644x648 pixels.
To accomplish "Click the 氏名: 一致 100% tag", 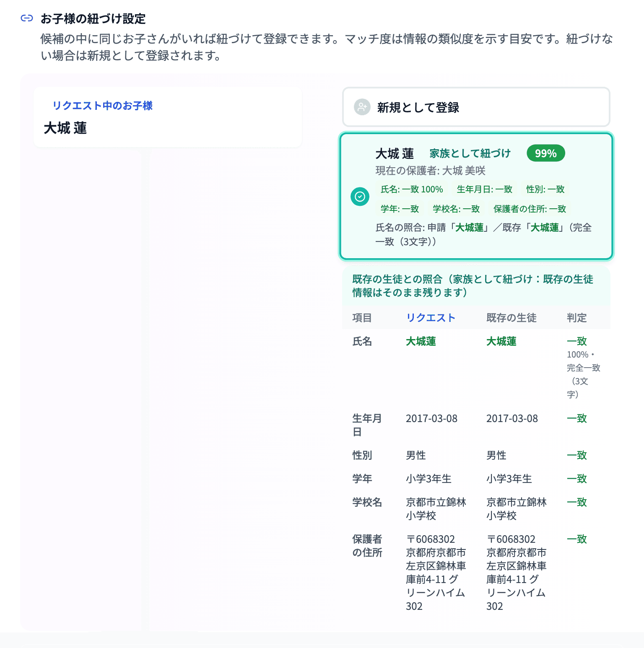I will (x=411, y=189).
